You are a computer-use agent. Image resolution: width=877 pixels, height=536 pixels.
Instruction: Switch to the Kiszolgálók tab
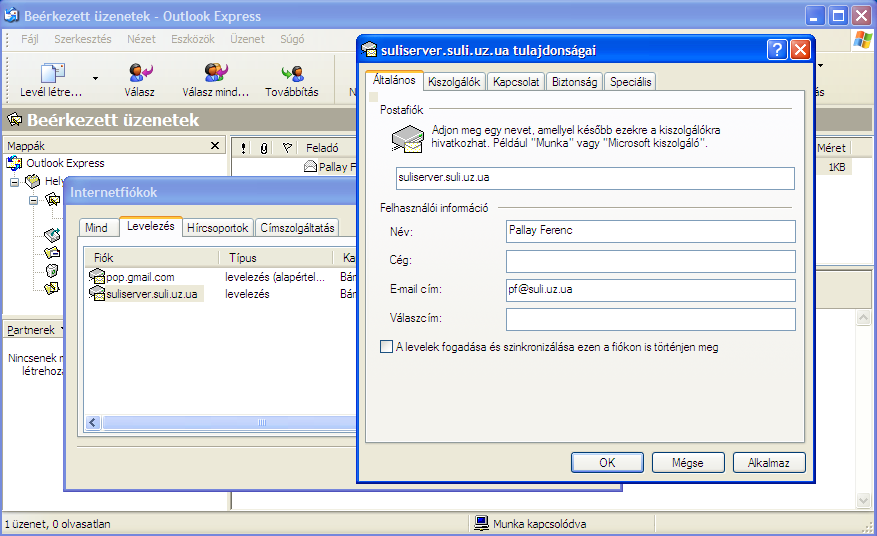tap(455, 82)
